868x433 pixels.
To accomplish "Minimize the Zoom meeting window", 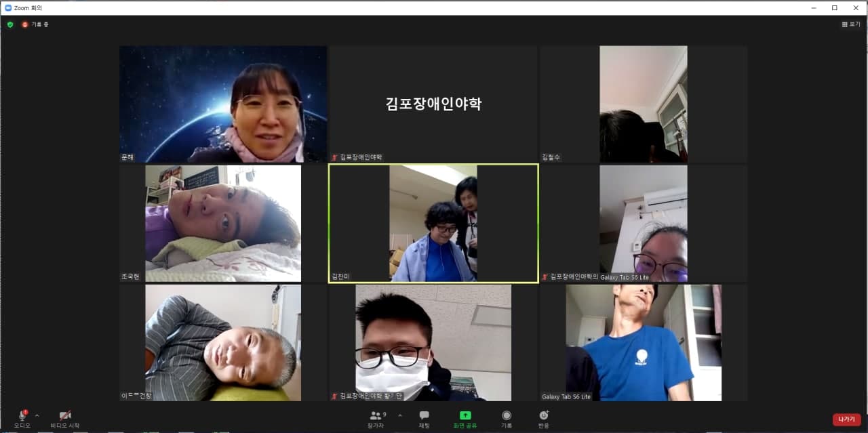I will pos(814,7).
